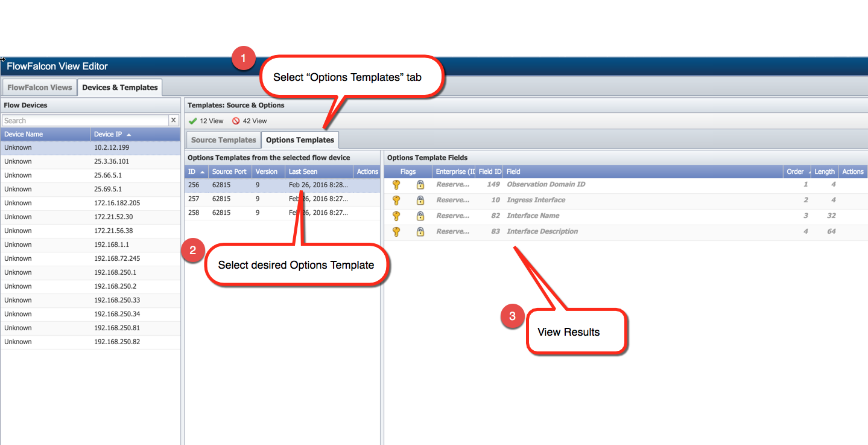The width and height of the screenshot is (868, 445).
Task: Click the lock icon for Observation Domain ID
Action: coord(420,185)
